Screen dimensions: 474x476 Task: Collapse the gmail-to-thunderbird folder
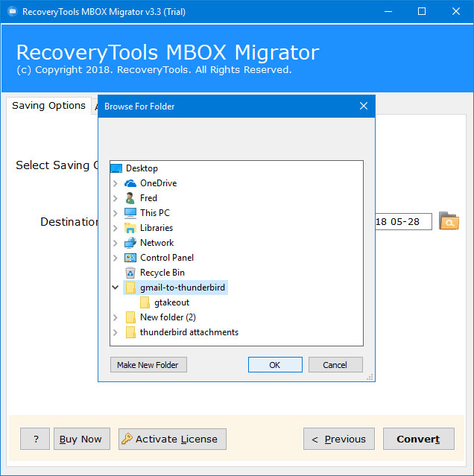(115, 288)
